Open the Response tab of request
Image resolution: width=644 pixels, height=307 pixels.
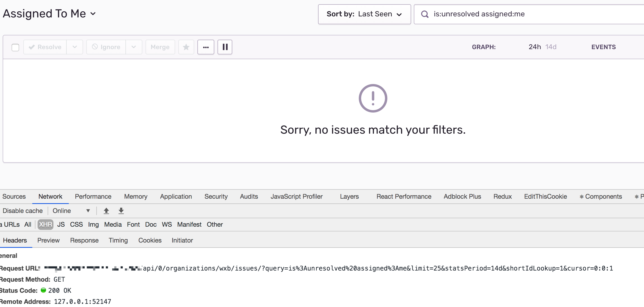pos(84,240)
